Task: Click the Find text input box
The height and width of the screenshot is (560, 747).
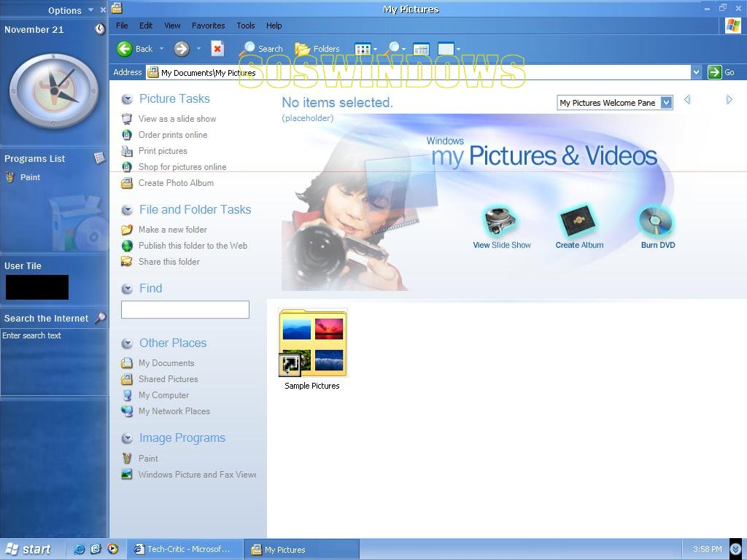Action: tap(185, 309)
